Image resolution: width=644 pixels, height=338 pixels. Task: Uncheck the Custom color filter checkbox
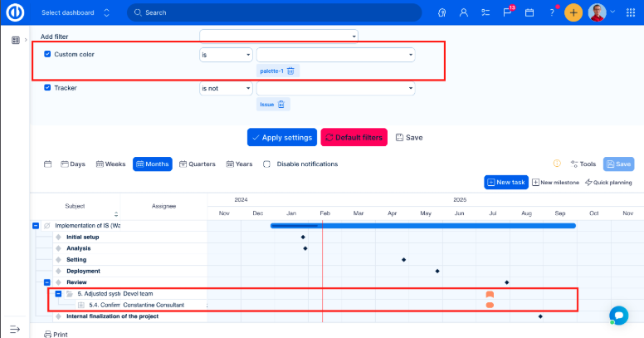47,54
